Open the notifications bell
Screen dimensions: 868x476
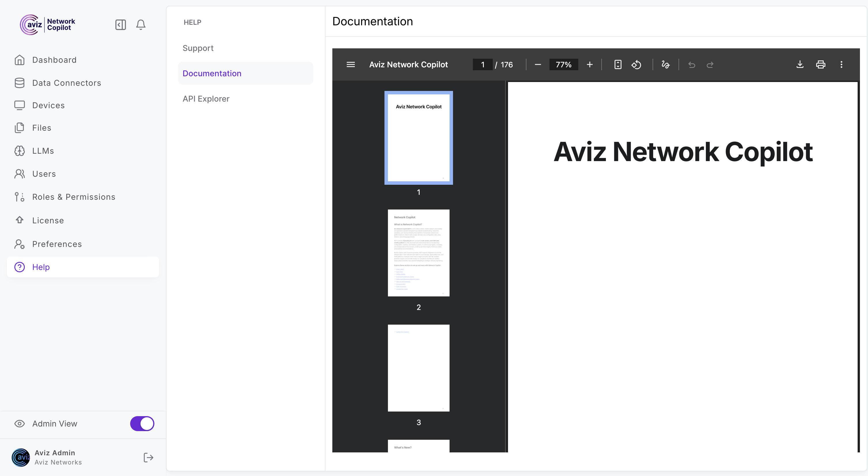[141, 24]
